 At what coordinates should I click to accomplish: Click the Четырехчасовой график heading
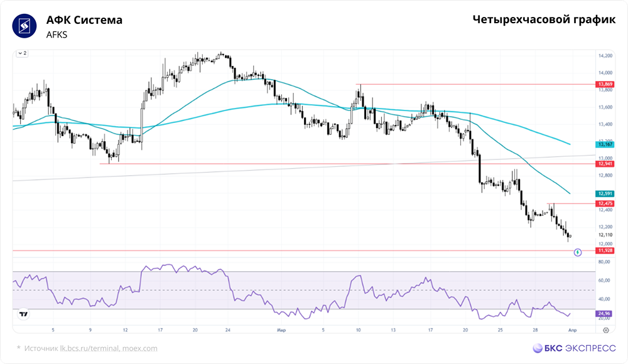point(544,19)
